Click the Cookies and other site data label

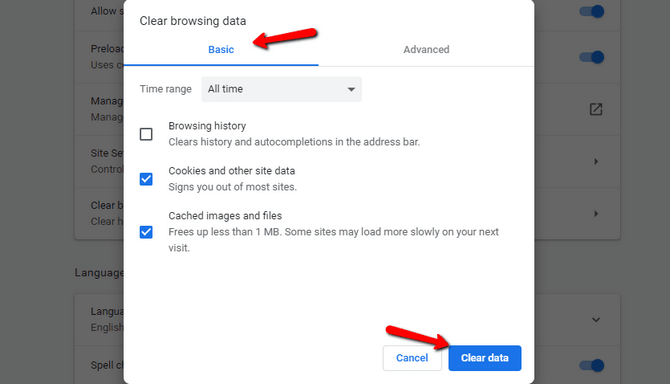[232, 171]
